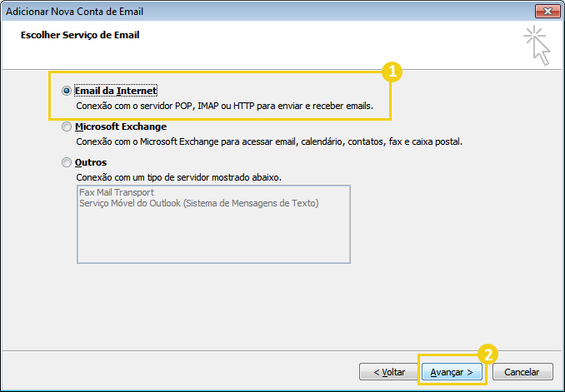The image size is (565, 392).
Task: Click the yellow number 2 badge
Action: coord(490,352)
